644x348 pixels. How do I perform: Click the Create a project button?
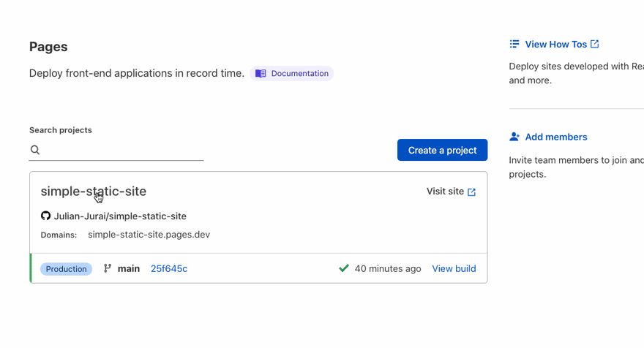click(x=442, y=150)
